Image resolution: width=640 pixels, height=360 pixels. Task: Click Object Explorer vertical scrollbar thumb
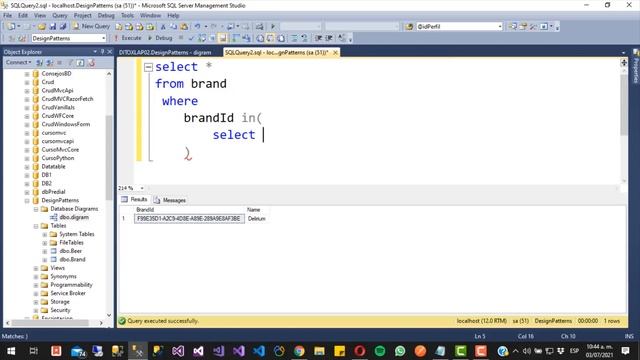click(x=109, y=158)
